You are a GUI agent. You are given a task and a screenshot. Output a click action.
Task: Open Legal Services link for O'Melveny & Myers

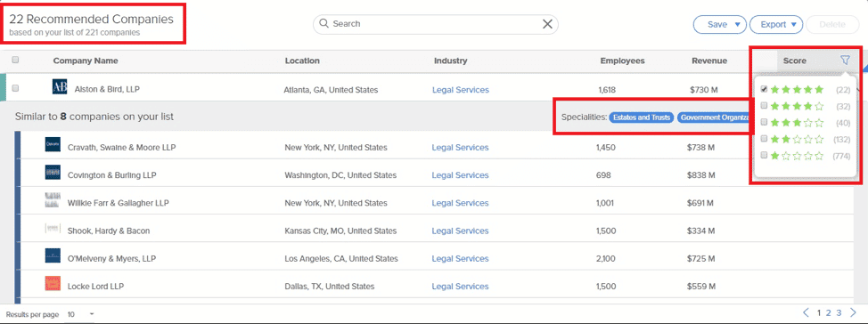[460, 258]
